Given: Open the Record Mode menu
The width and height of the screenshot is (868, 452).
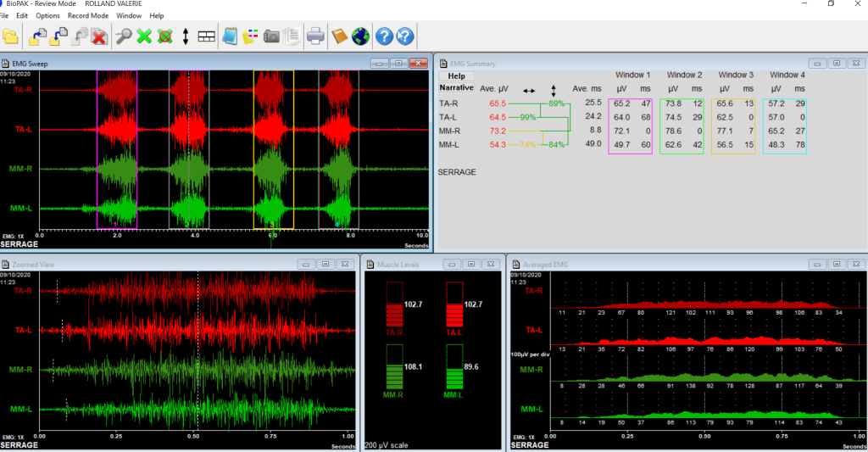Looking at the screenshot, I should pyautogui.click(x=88, y=15).
